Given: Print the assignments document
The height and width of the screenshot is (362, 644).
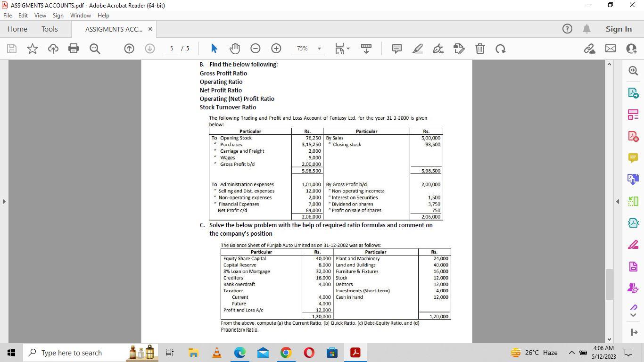Looking at the screenshot, I should 74,49.
